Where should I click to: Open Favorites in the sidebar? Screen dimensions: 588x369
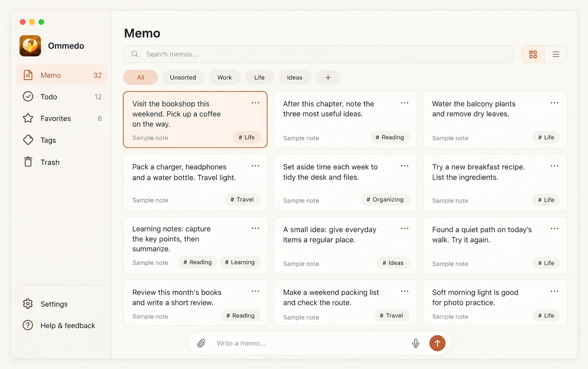coord(62,119)
